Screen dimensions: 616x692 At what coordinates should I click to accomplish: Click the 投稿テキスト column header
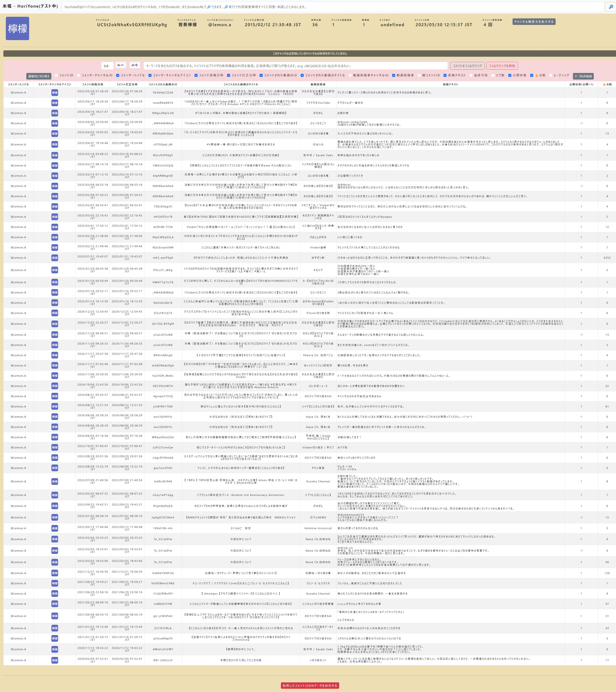pos(450,84)
